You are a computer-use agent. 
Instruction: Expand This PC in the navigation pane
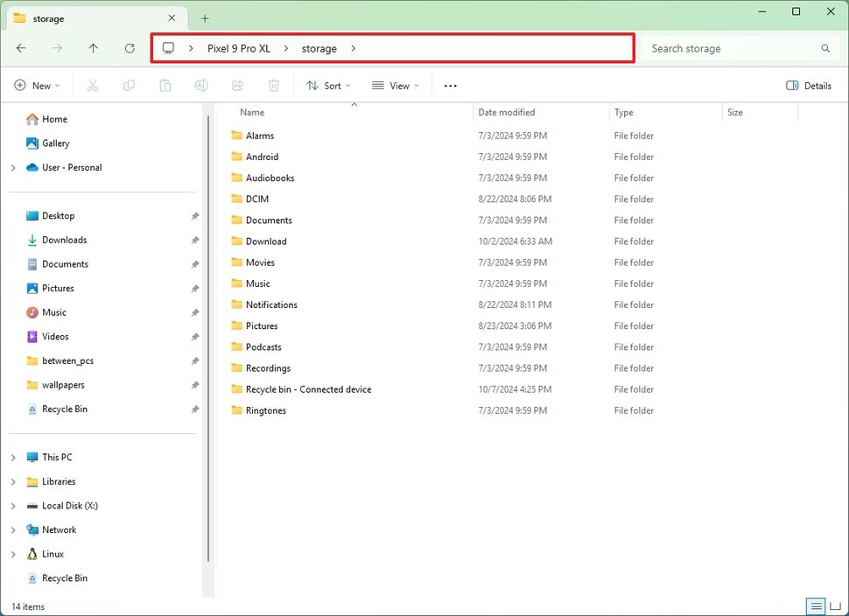click(12, 457)
